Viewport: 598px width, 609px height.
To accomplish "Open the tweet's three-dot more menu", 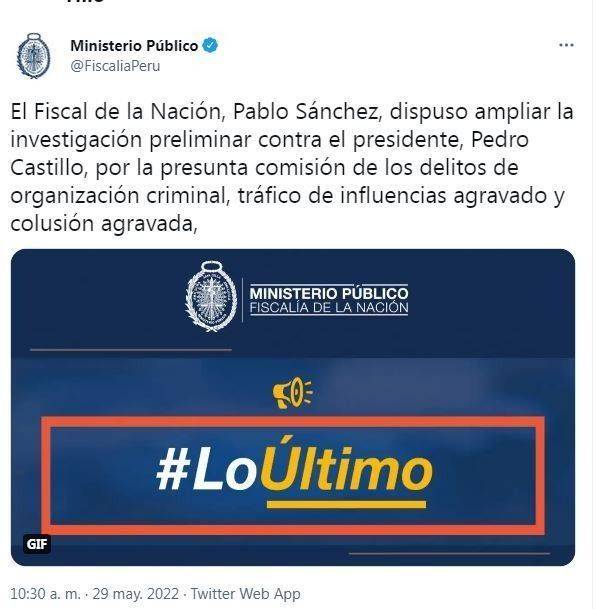I will (566, 45).
